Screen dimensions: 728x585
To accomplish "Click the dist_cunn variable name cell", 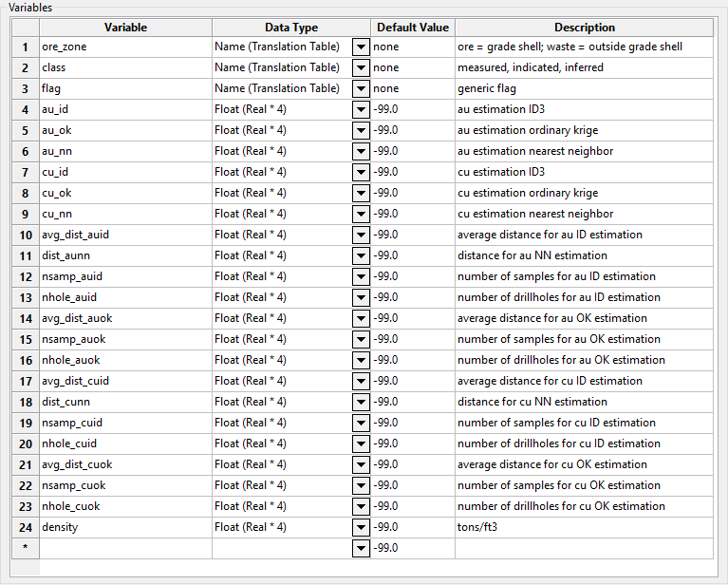I will [x=125, y=402].
